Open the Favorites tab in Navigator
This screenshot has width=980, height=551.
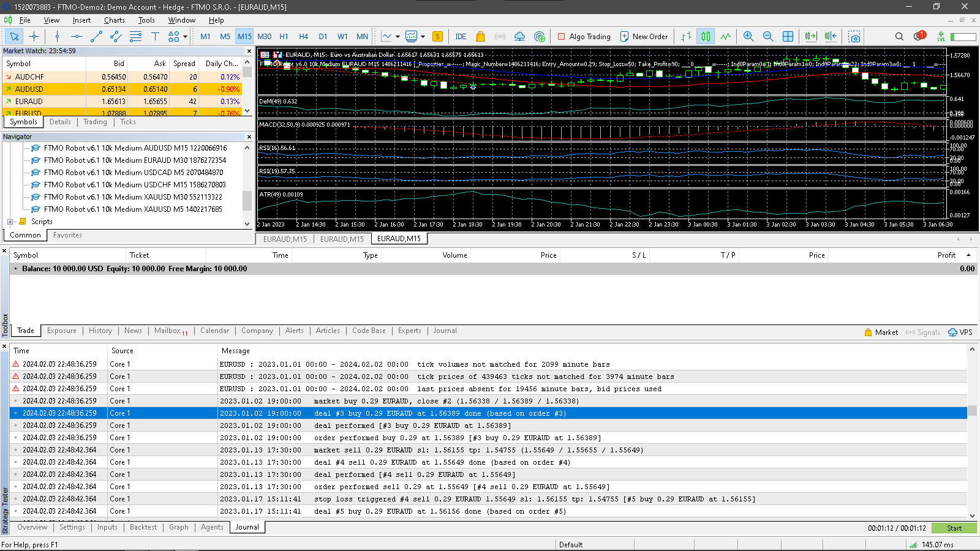tap(67, 235)
